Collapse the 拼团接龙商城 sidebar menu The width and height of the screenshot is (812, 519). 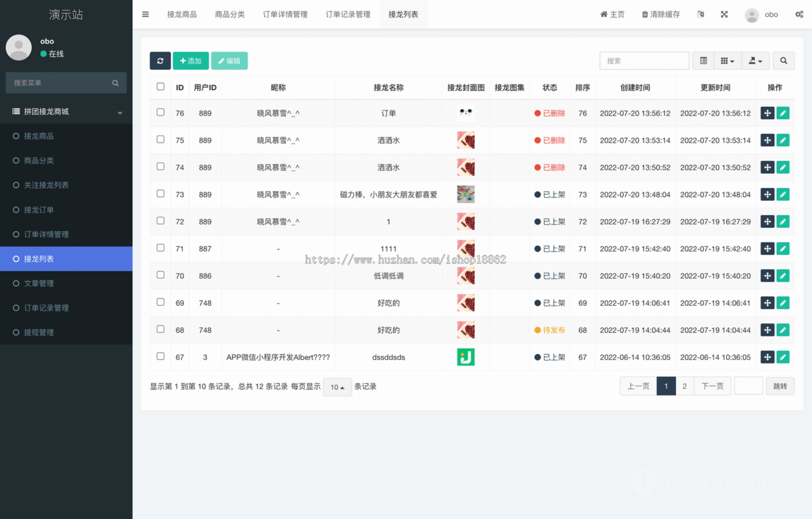(x=66, y=111)
